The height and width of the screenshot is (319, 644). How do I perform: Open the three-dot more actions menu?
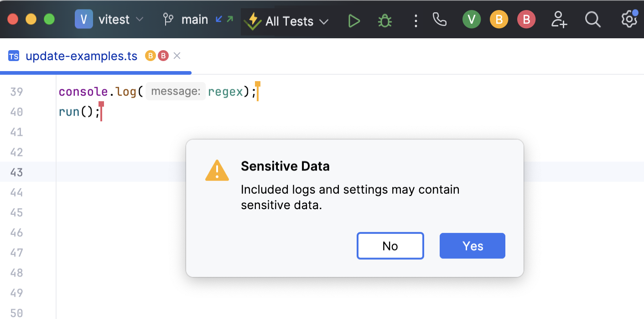[x=415, y=21]
